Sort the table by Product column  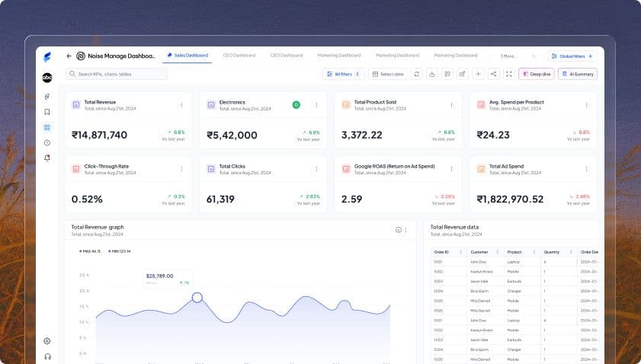point(534,252)
